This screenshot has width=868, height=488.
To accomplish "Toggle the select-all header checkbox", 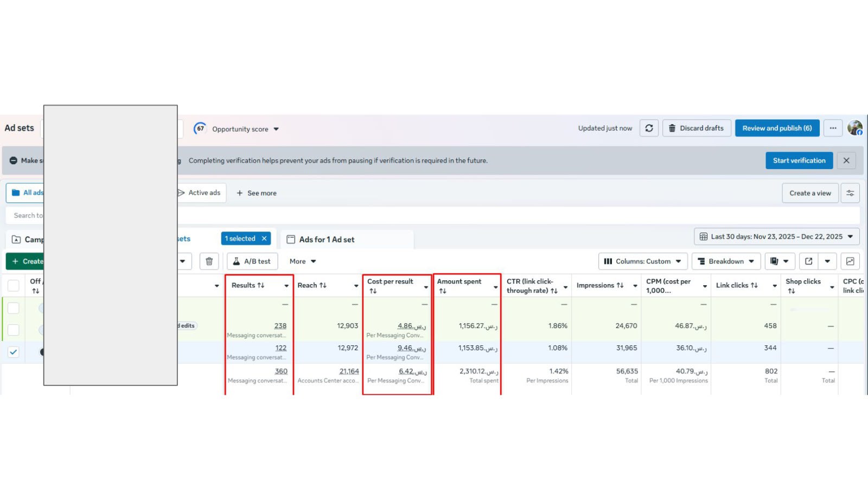I will tap(14, 285).
